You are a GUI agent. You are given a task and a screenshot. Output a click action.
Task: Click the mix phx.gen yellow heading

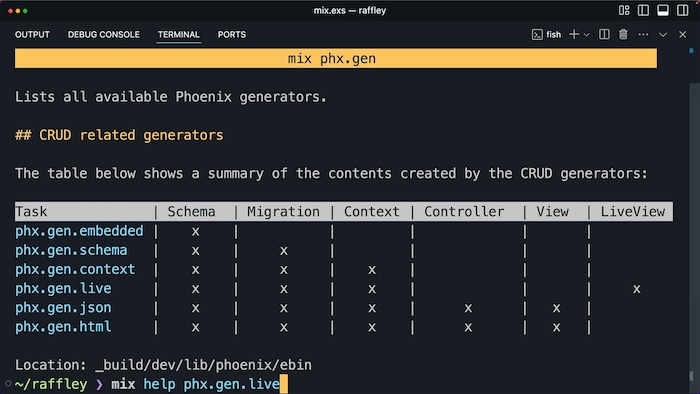tap(336, 58)
